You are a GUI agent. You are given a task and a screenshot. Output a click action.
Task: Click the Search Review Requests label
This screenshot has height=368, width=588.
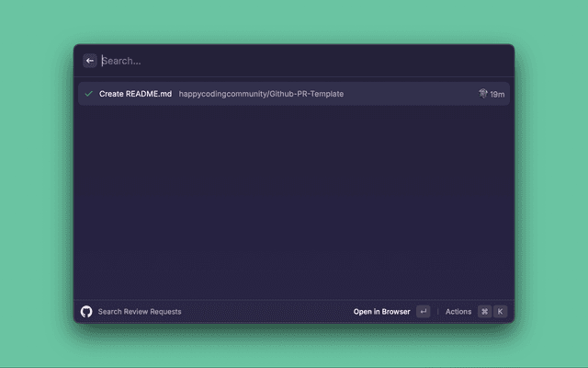pyautogui.click(x=140, y=312)
